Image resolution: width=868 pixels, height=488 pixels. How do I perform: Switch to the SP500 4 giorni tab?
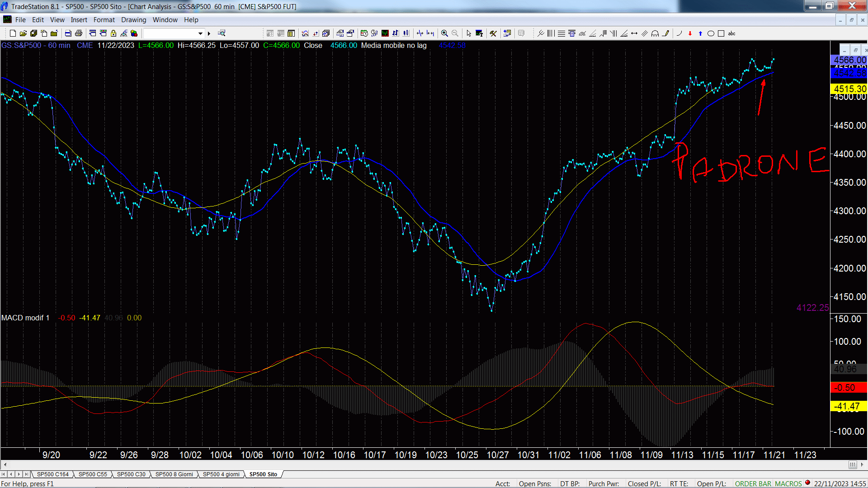pos(221,474)
